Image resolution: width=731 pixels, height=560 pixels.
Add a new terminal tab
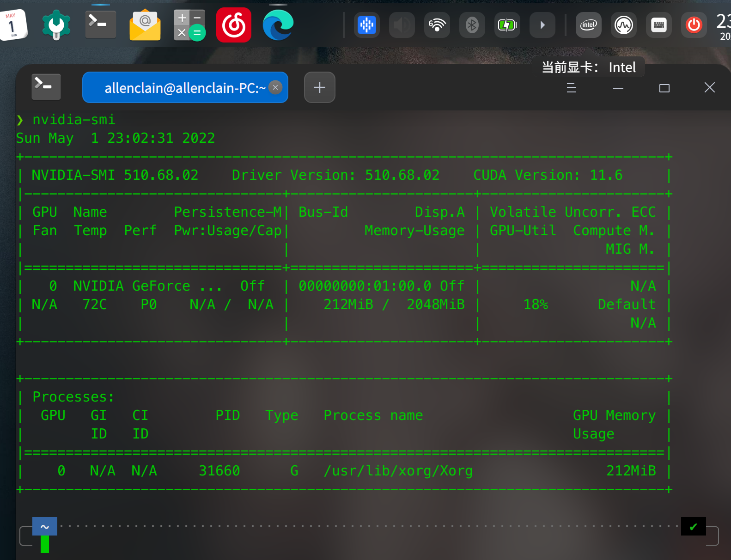click(320, 87)
